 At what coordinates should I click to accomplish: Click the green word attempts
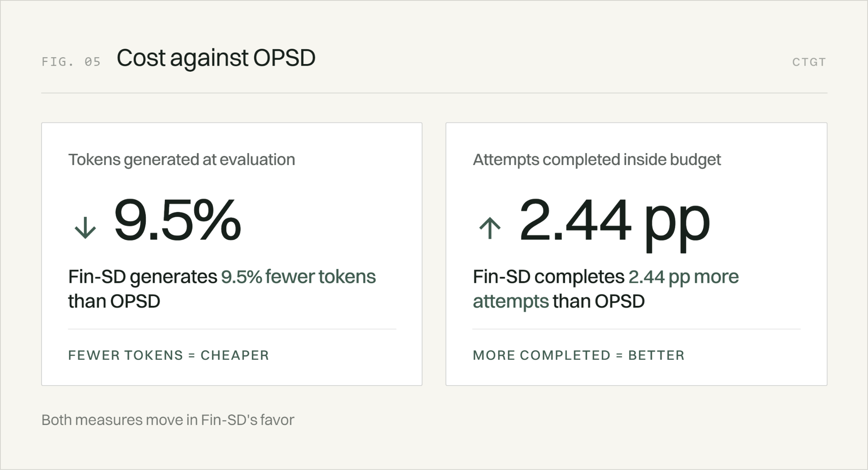click(x=511, y=302)
